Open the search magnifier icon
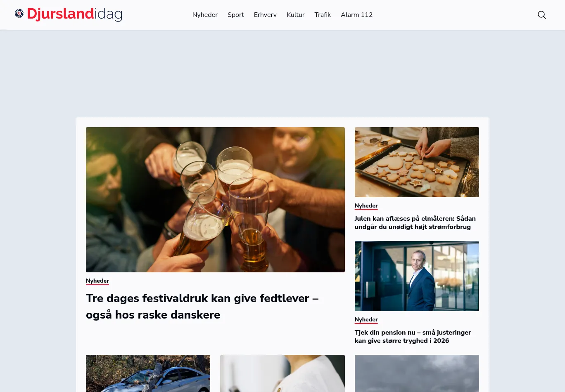The height and width of the screenshot is (392, 565). pos(542,15)
